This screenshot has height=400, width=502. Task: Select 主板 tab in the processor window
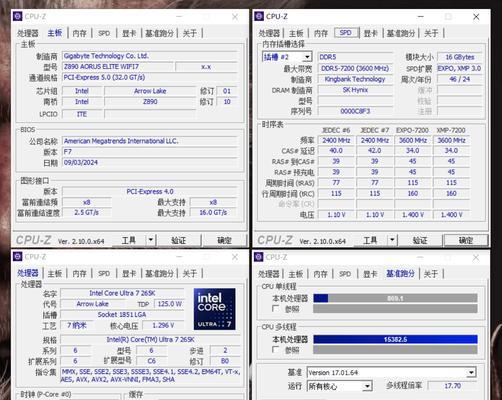(x=55, y=274)
